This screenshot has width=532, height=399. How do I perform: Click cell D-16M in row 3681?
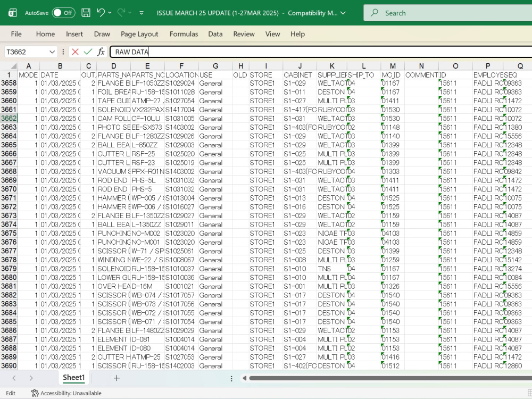(x=147, y=286)
